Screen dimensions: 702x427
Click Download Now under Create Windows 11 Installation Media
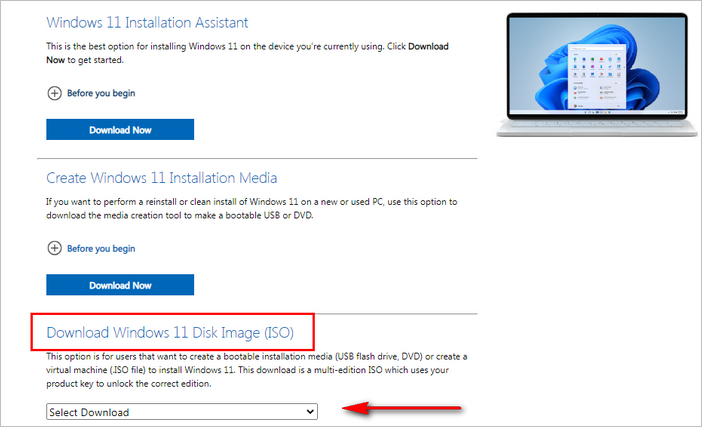point(120,285)
